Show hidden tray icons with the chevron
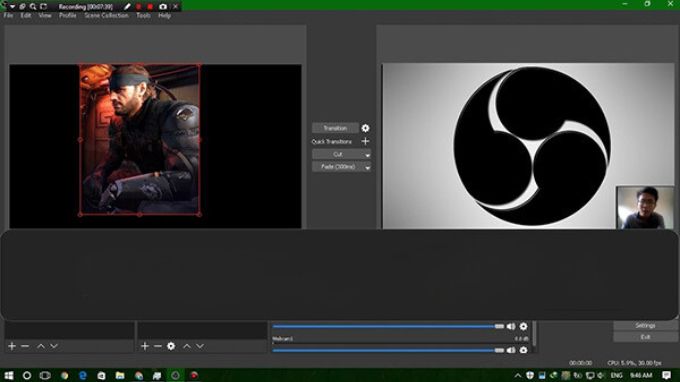Screen dimensions: 680x382 pyautogui.click(x=518, y=375)
